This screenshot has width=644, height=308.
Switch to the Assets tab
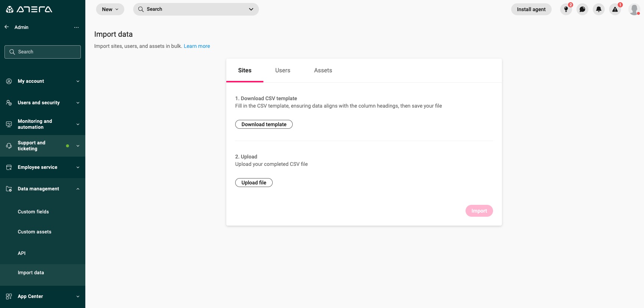click(x=323, y=71)
